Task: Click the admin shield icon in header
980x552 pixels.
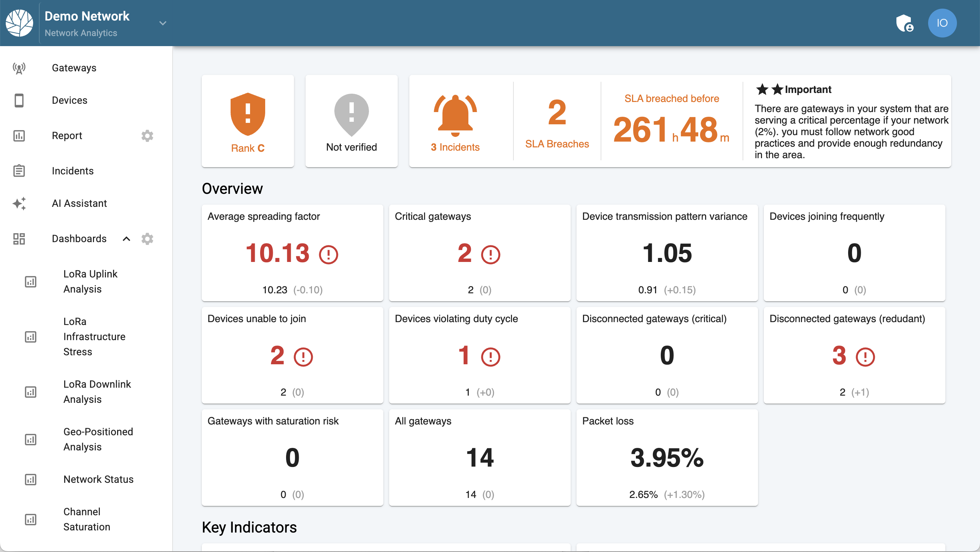Action: click(905, 23)
